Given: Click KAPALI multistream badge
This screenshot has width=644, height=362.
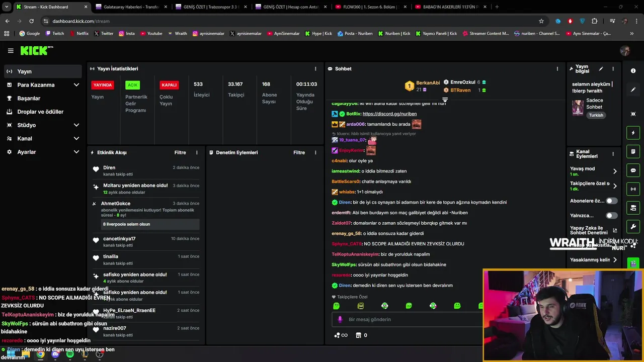Looking at the screenshot, I should point(169,85).
